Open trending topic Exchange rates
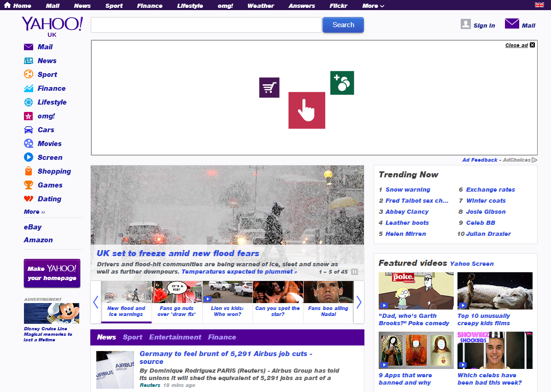The height and width of the screenshot is (392, 551). click(491, 190)
